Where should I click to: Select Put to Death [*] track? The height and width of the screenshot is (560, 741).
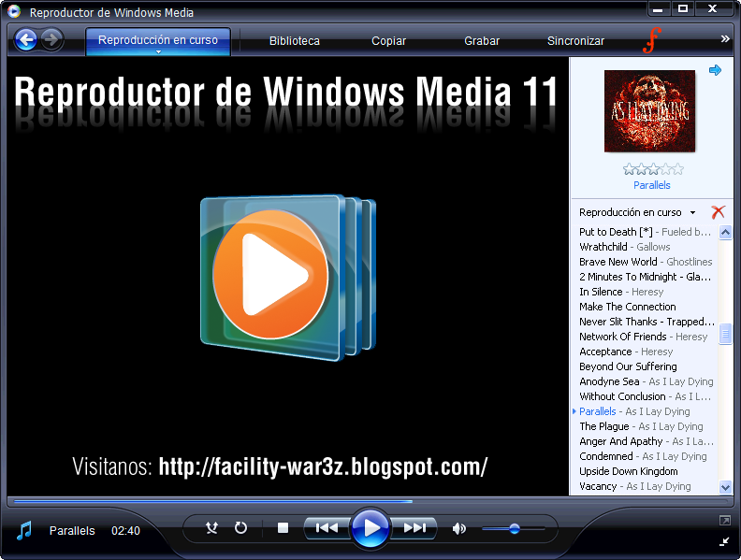(x=645, y=232)
